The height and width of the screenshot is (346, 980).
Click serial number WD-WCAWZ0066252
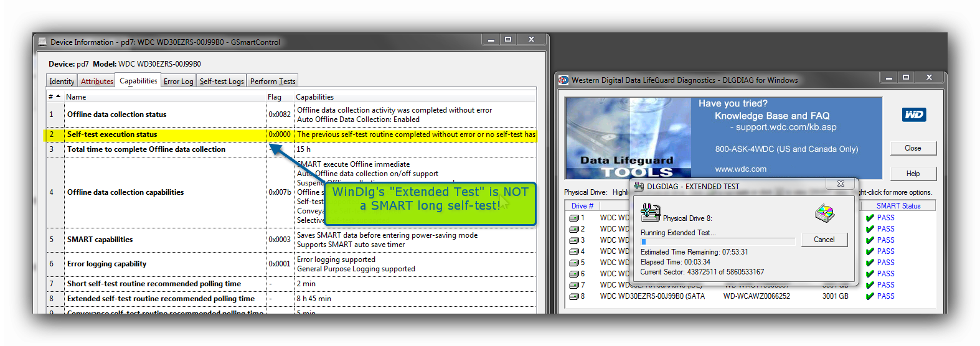click(x=756, y=296)
